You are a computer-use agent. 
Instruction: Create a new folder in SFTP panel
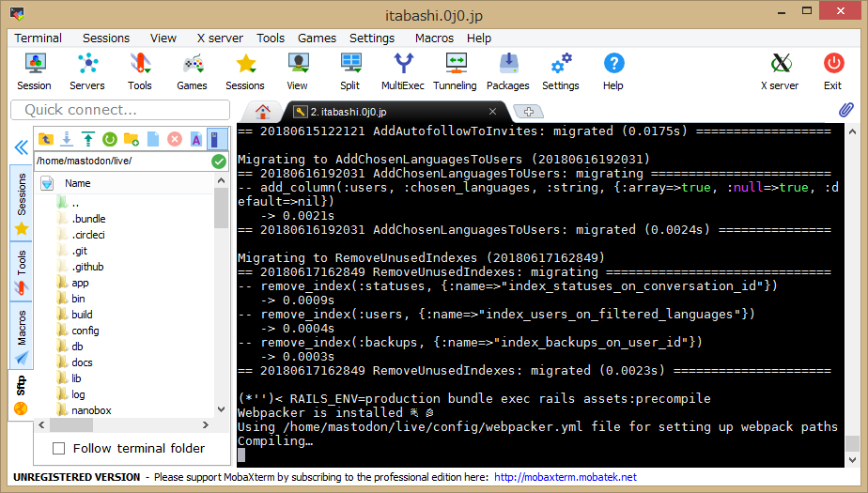tap(132, 139)
